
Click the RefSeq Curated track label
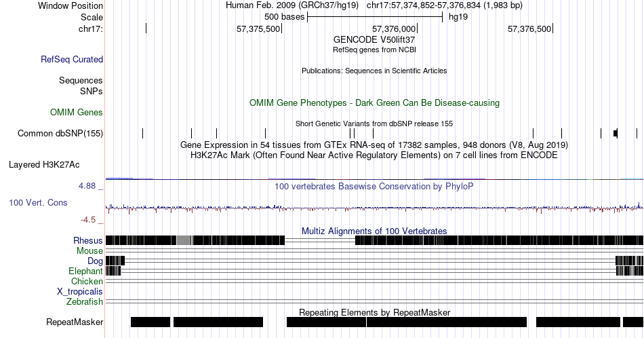point(72,59)
